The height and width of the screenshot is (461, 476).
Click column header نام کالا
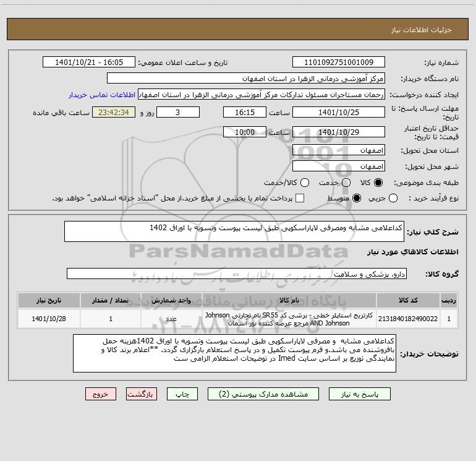coord(289,300)
